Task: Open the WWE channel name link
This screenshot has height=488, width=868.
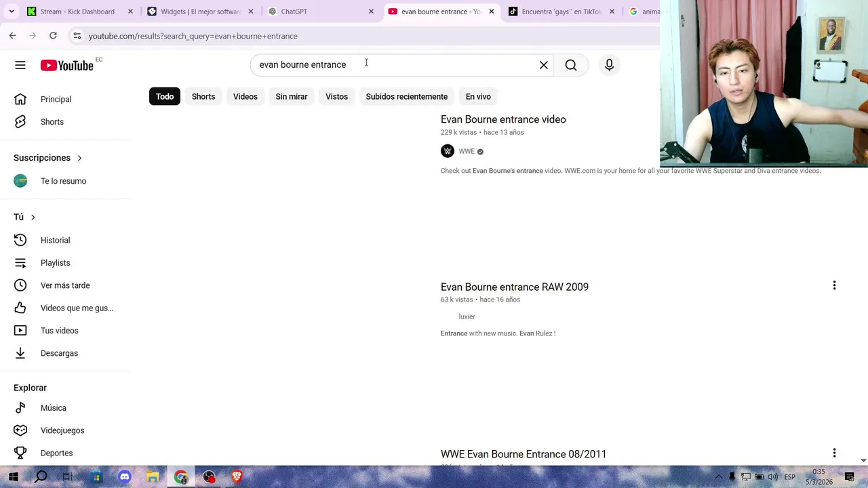Action: [467, 151]
